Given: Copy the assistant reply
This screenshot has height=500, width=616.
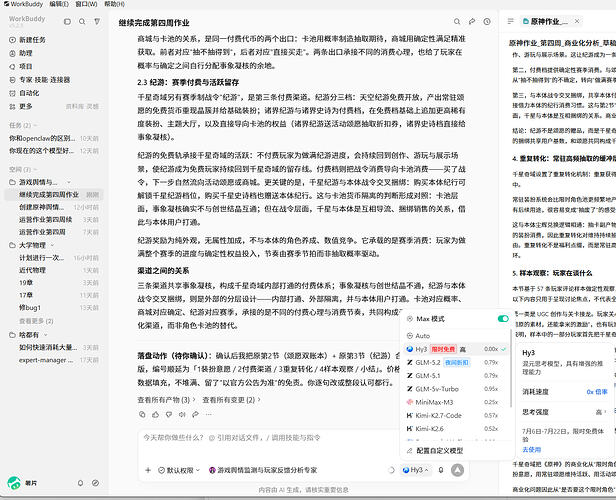Looking at the screenshot, I should coord(142,414).
